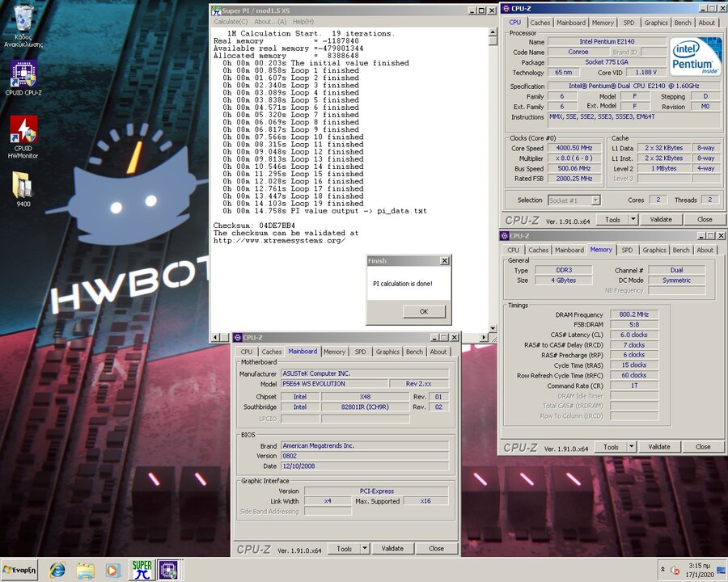The width and height of the screenshot is (728, 582).
Task: Click the taskbar clock showing 3:15
Action: point(700,570)
